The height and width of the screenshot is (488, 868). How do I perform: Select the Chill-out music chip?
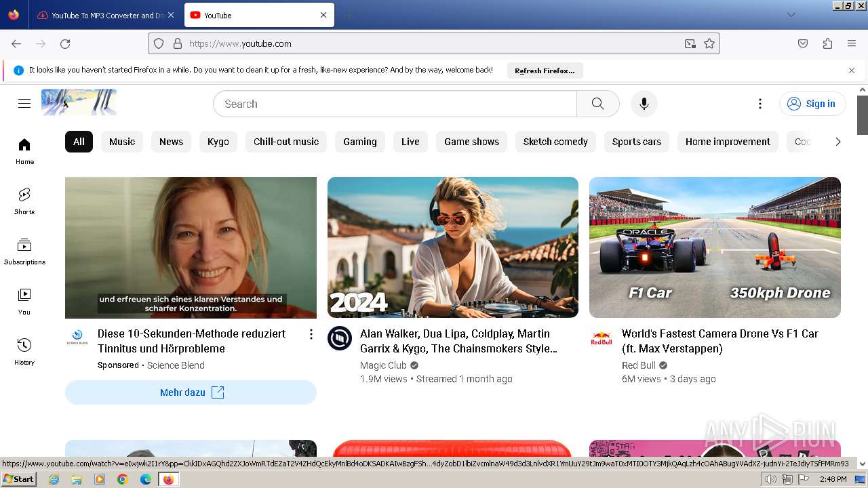click(x=286, y=142)
